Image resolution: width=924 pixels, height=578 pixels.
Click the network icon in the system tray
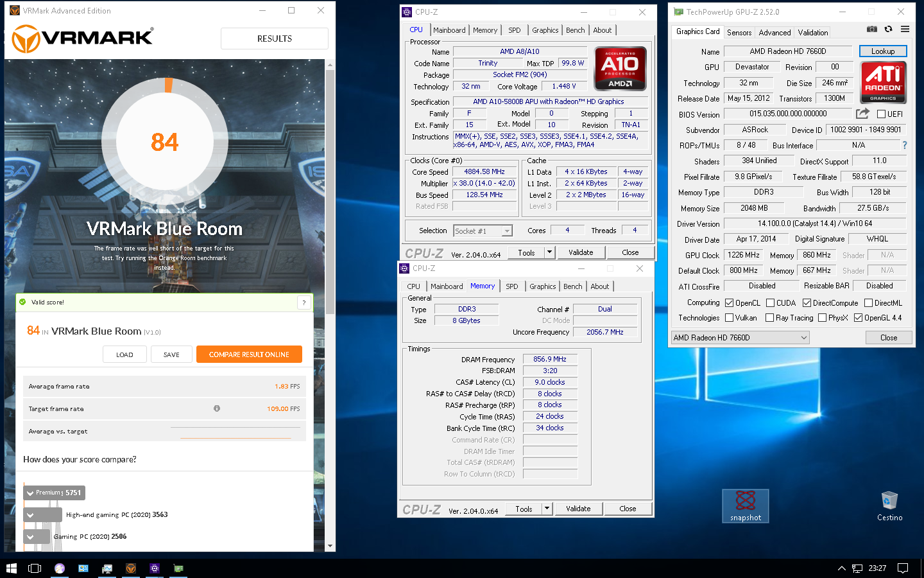857,568
